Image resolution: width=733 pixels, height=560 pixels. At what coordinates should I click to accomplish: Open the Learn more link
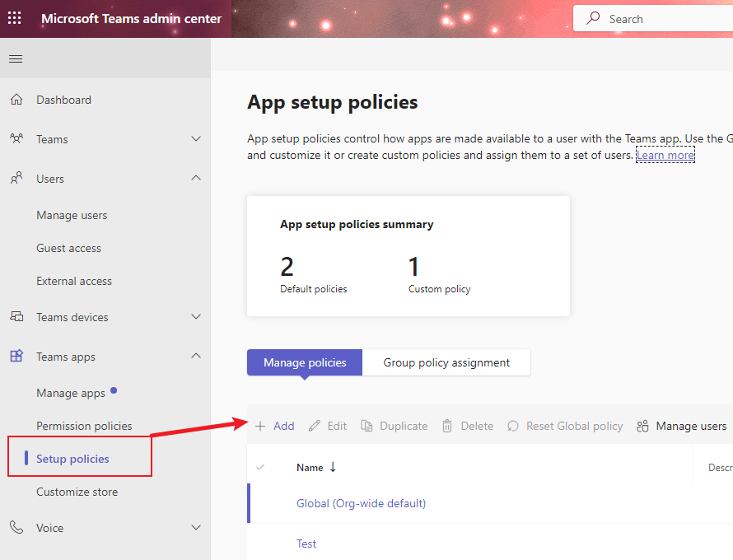pyautogui.click(x=665, y=155)
